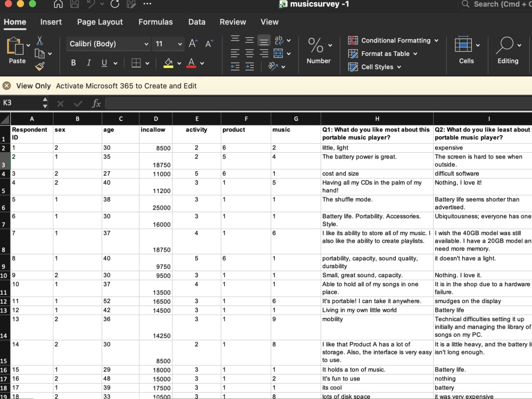
Task: Click the Merge and Center icon
Action: coord(278,53)
